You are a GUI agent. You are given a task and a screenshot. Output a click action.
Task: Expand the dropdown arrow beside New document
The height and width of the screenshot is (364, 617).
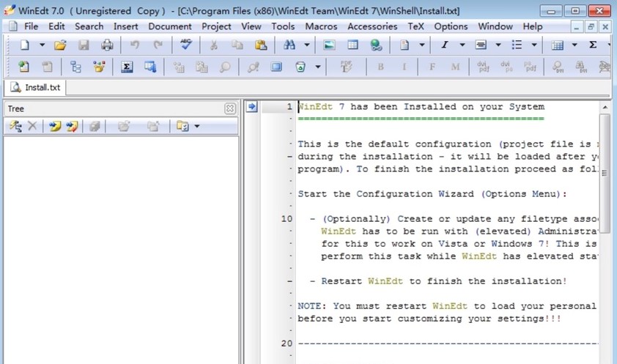tap(42, 45)
